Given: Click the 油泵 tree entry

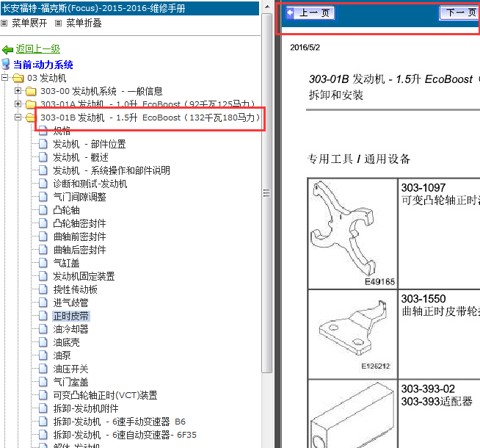Looking at the screenshot, I should (x=62, y=355).
